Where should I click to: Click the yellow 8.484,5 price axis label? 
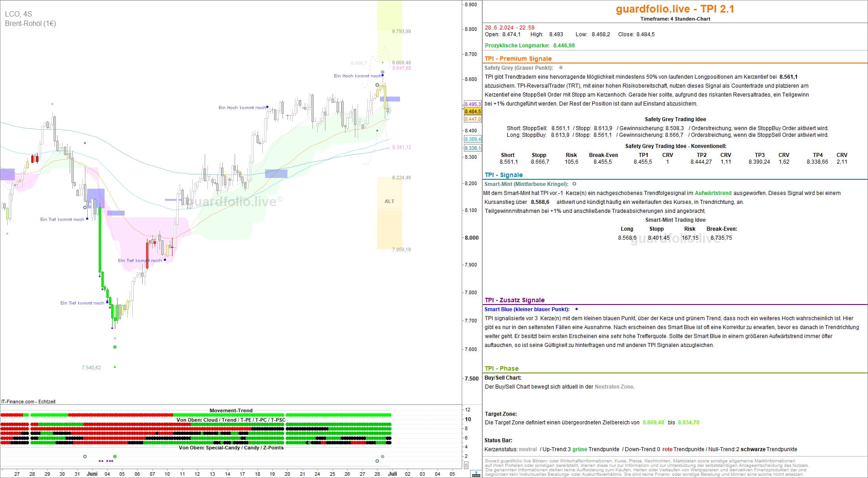[x=473, y=111]
